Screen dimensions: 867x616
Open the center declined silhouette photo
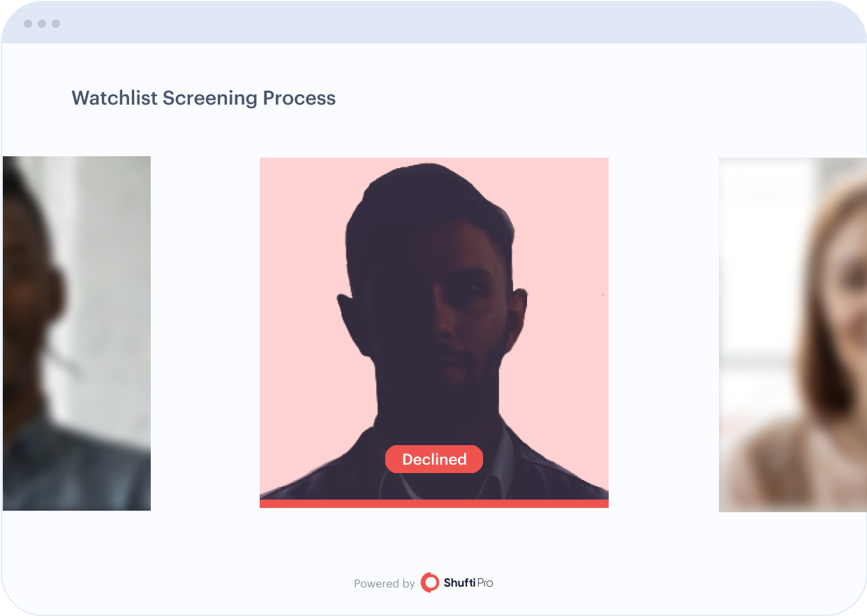434,329
